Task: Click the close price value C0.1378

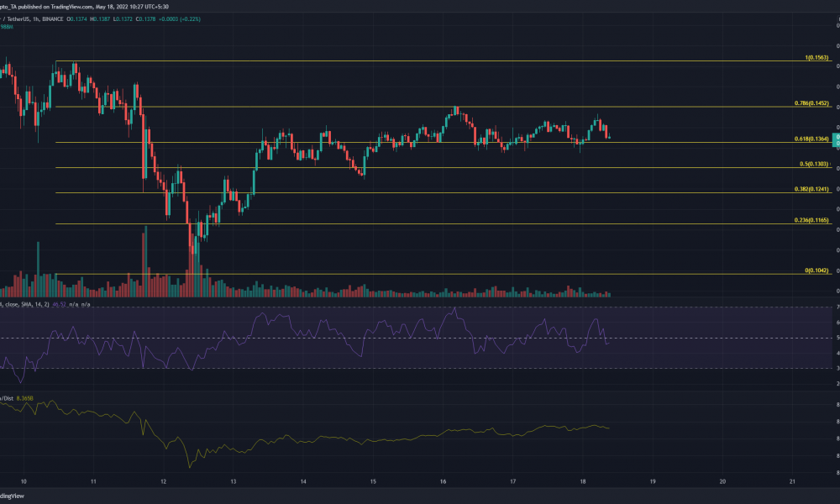Action: point(145,19)
